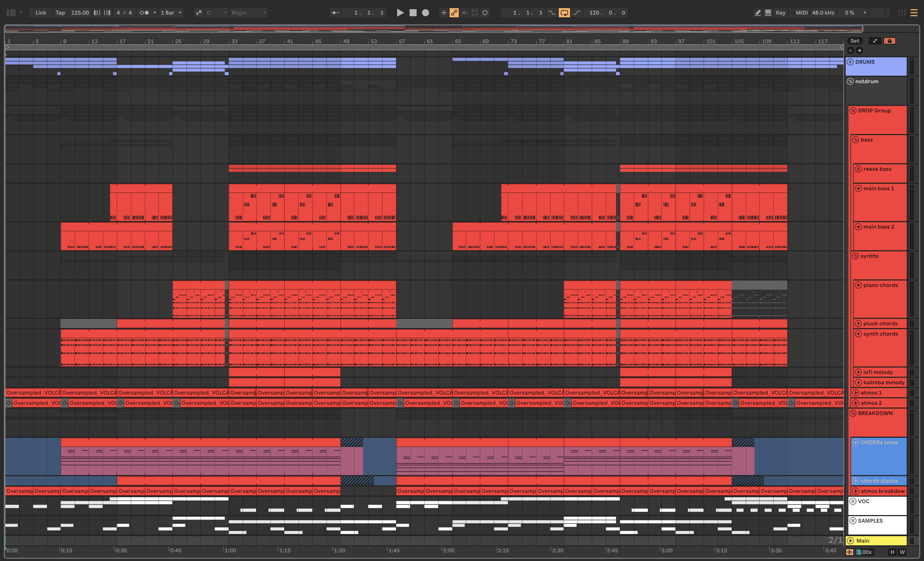924x561 pixels.
Task: Select the SAMPLES group track header
Action: point(877,525)
